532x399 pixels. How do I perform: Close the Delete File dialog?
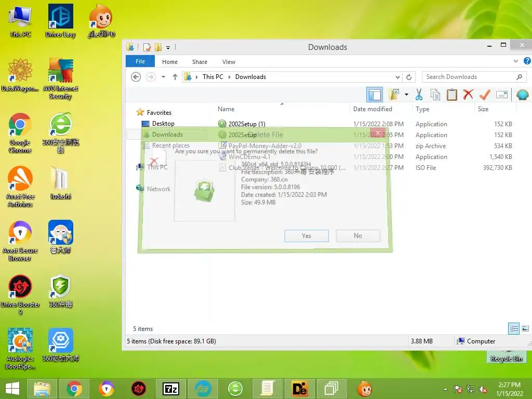coord(378,132)
